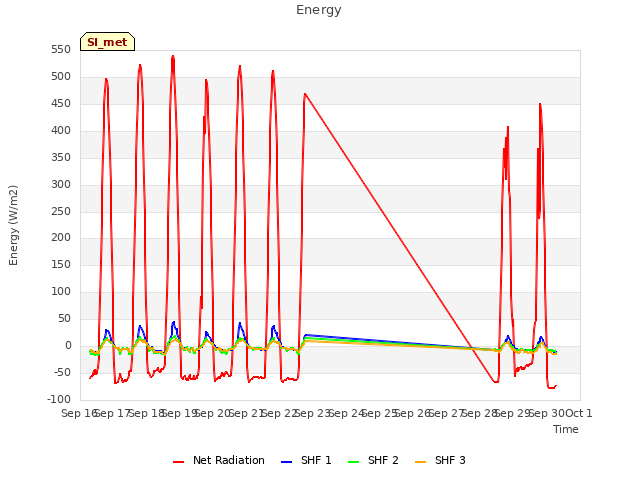Click the Energy chart title
The width and height of the screenshot is (640, 480).
coord(319,10)
